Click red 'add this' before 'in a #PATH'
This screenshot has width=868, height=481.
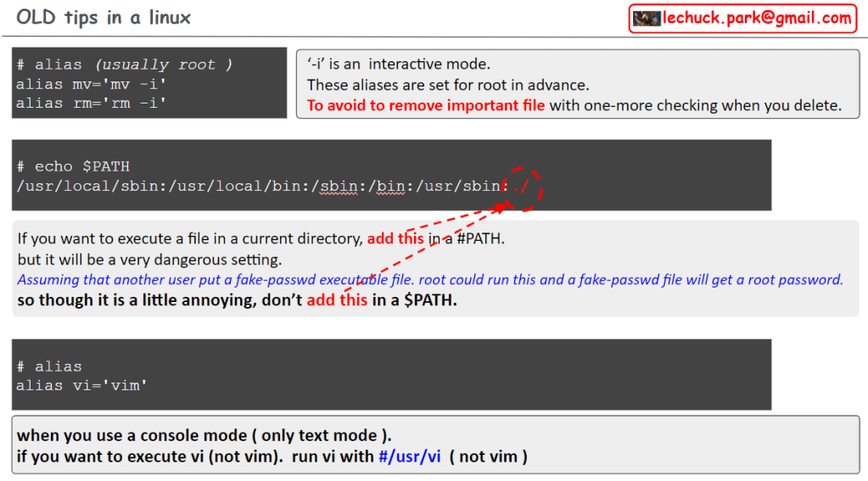click(395, 239)
